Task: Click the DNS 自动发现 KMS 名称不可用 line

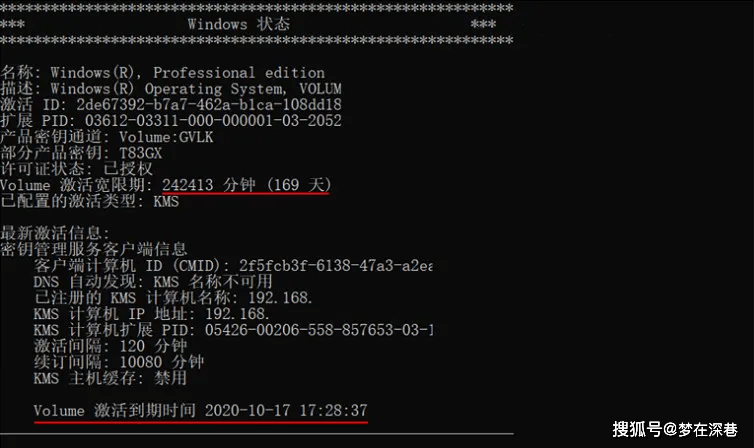Action: click(x=153, y=281)
